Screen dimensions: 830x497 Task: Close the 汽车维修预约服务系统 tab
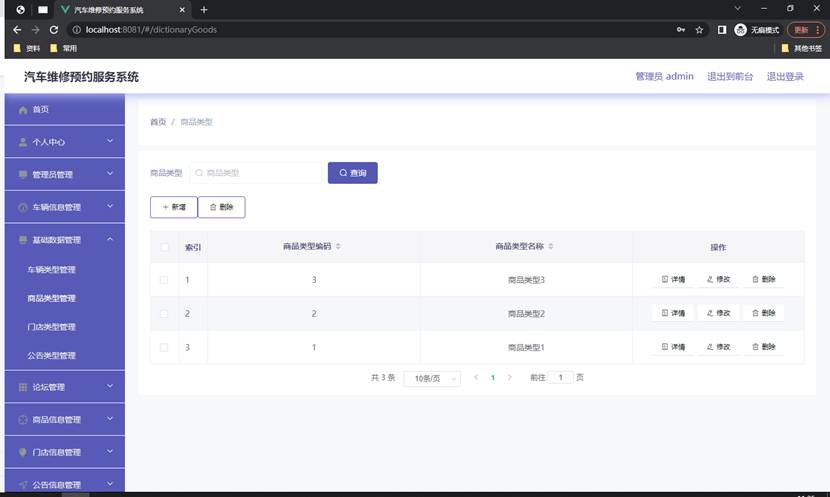(x=182, y=10)
